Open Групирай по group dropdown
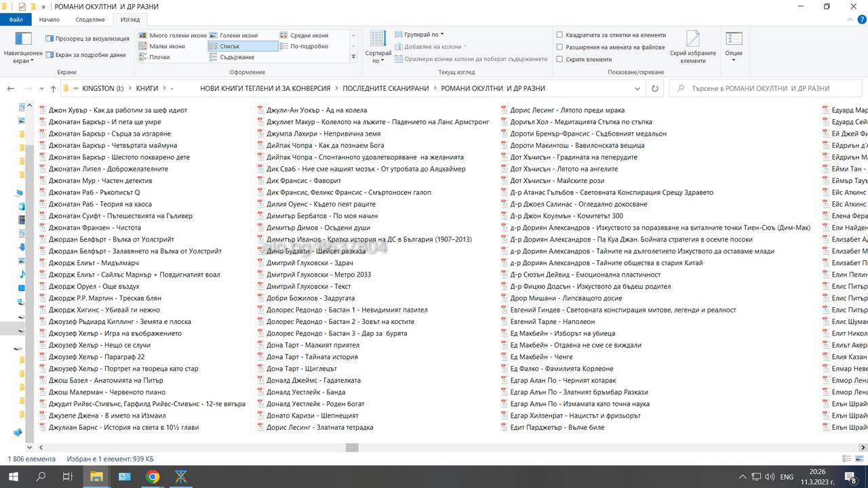 419,35
